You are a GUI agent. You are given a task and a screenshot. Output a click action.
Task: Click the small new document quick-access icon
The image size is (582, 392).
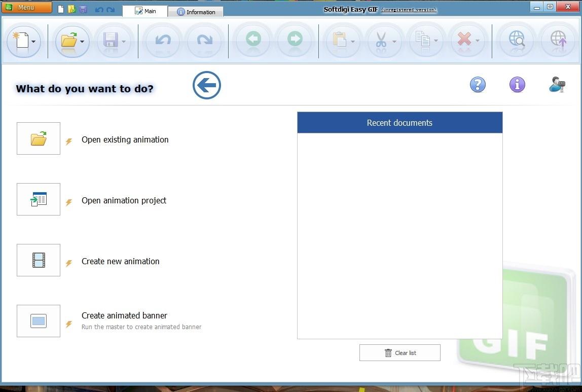(61, 9)
